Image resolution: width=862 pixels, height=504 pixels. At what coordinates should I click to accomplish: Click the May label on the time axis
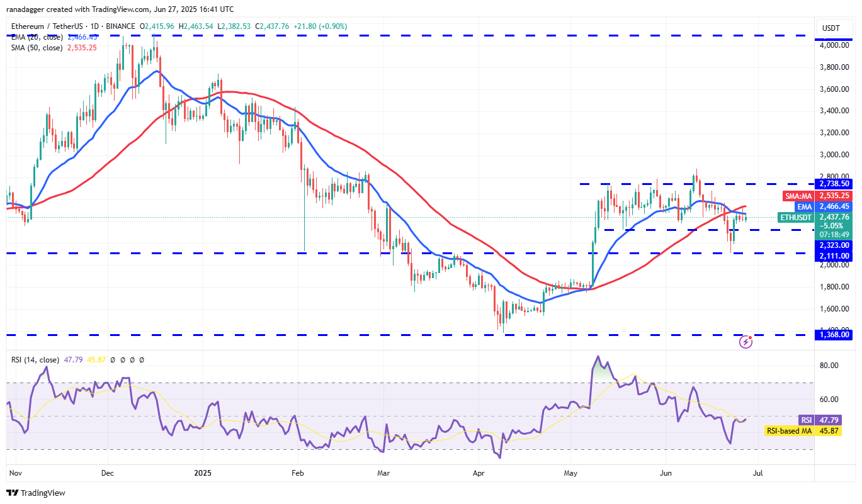click(570, 471)
